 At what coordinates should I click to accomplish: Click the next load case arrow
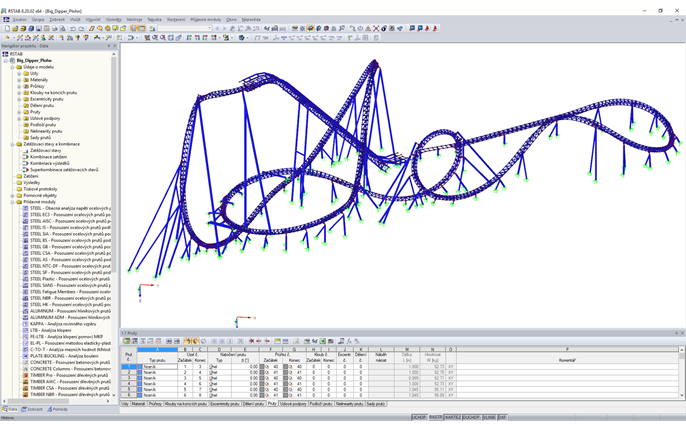pos(225,28)
